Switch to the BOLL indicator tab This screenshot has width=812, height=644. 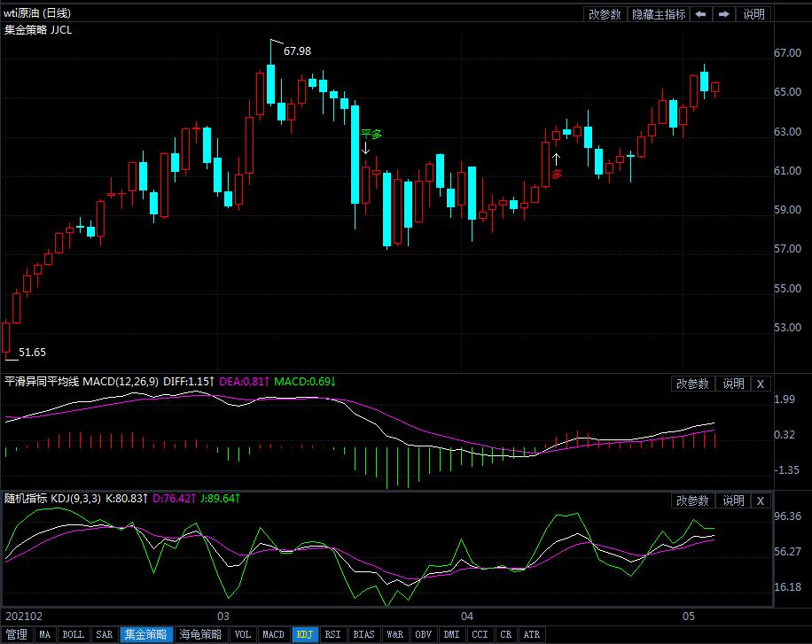(74, 634)
